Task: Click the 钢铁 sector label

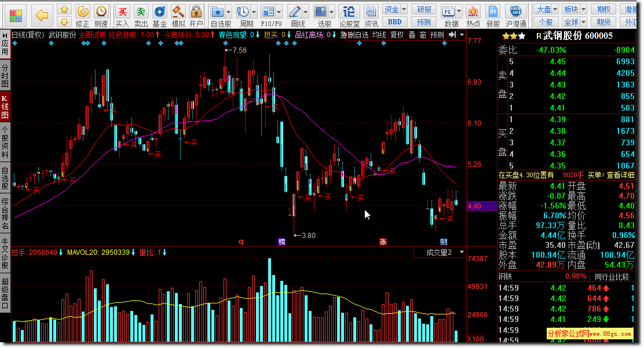Action: click(x=505, y=277)
